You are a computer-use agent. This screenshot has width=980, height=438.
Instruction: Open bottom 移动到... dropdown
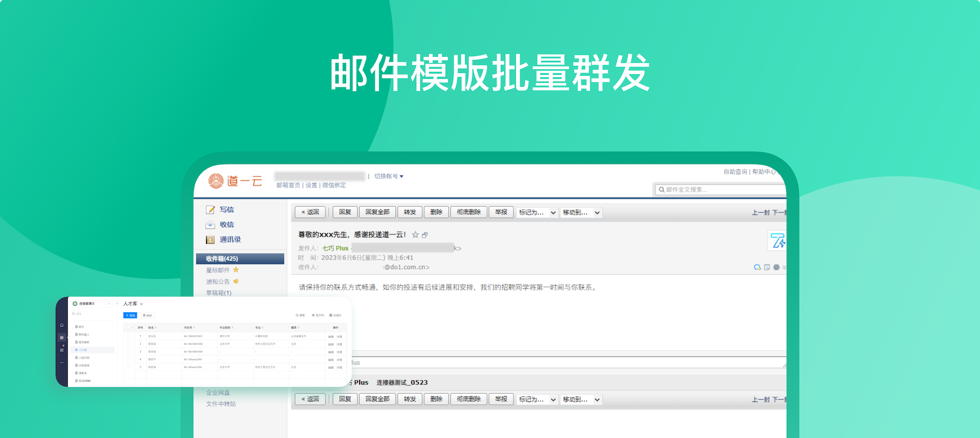(x=581, y=399)
